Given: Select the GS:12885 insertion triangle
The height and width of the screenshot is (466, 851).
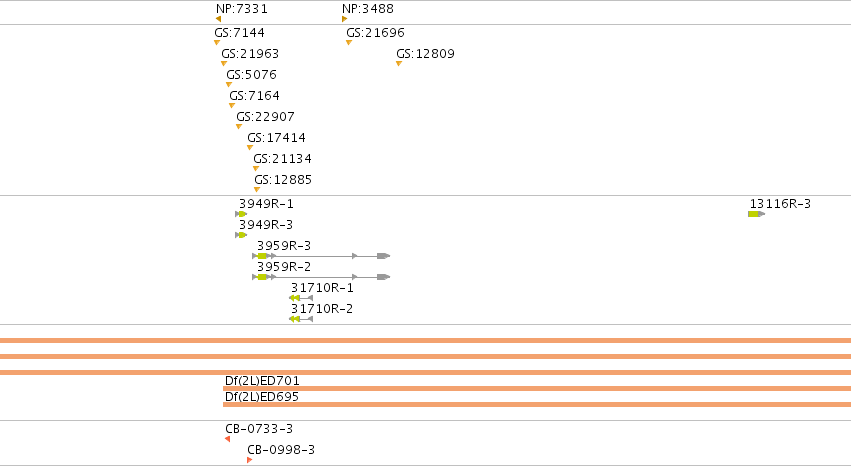Looking at the screenshot, I should click(x=257, y=190).
